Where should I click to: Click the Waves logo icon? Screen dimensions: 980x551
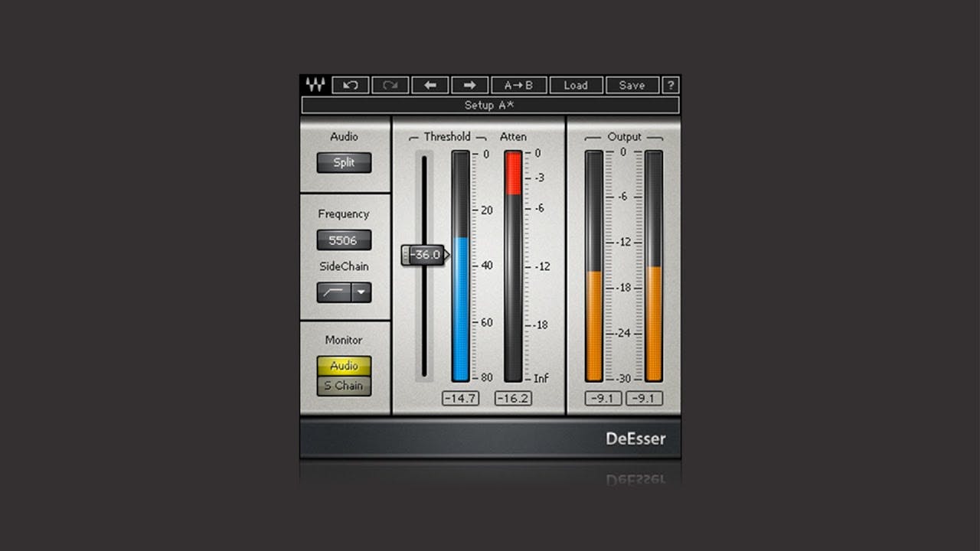coord(315,85)
